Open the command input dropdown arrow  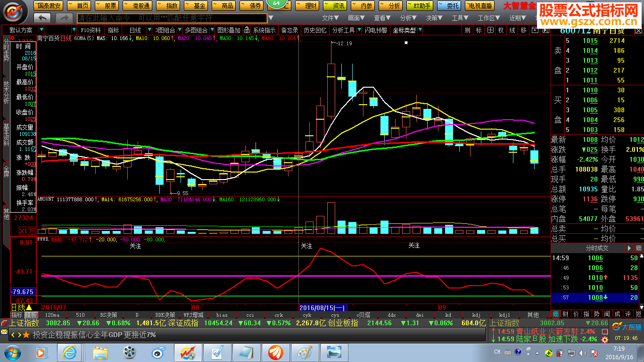pos(270,18)
